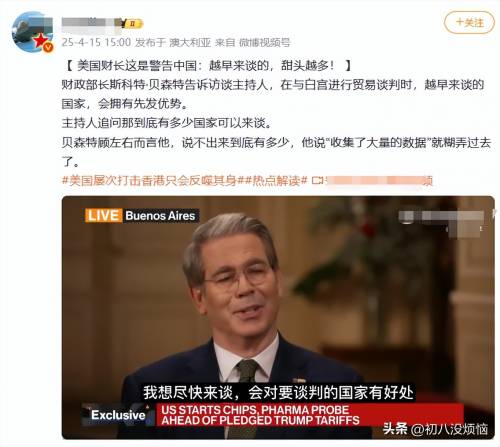The width and height of the screenshot is (500, 447).
Task: Click the 25-4-15 15:00 timestamp
Action: coord(96,42)
